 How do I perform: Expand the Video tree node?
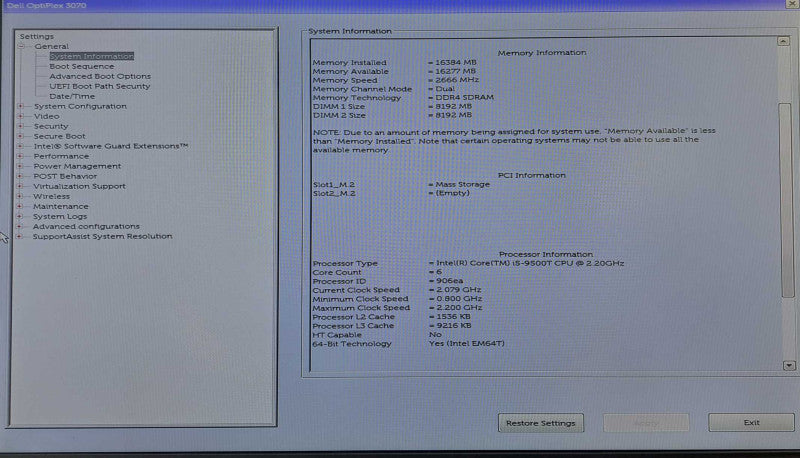tap(21, 116)
